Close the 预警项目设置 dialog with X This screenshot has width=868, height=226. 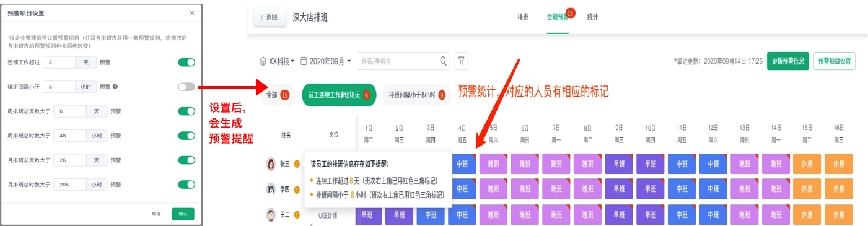point(191,13)
